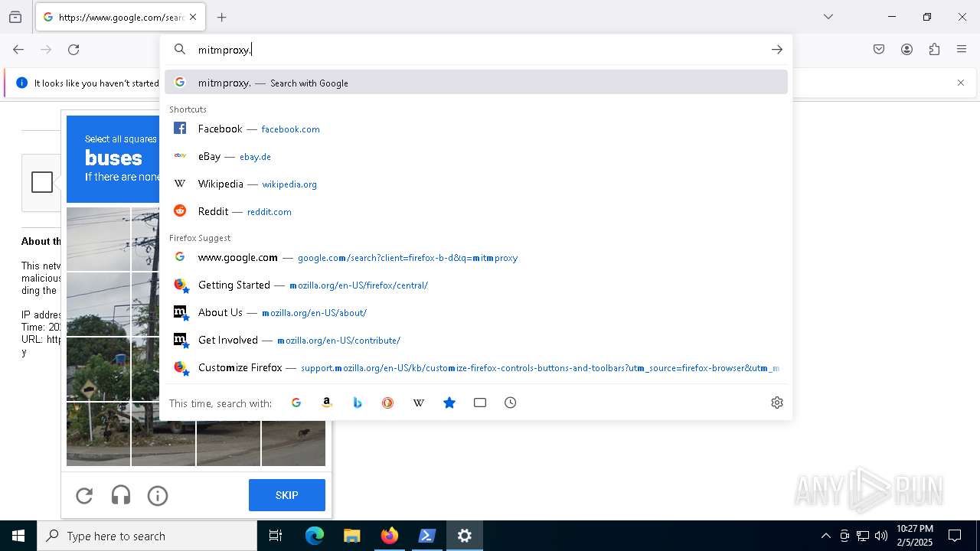Launch Microsoft Edge from taskbar
Viewport: 980px width, 551px height.
point(315,536)
